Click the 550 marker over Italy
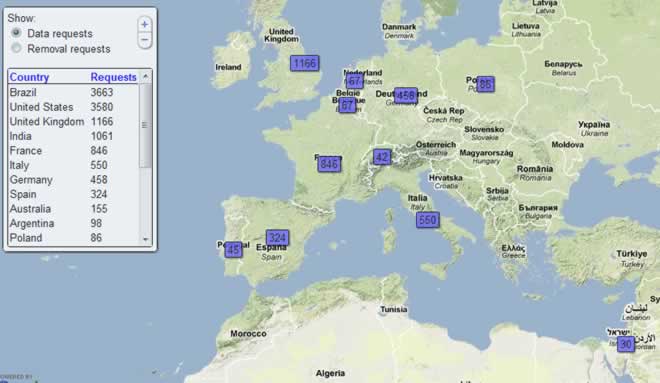Image resolution: width=660 pixels, height=383 pixels. [427, 220]
